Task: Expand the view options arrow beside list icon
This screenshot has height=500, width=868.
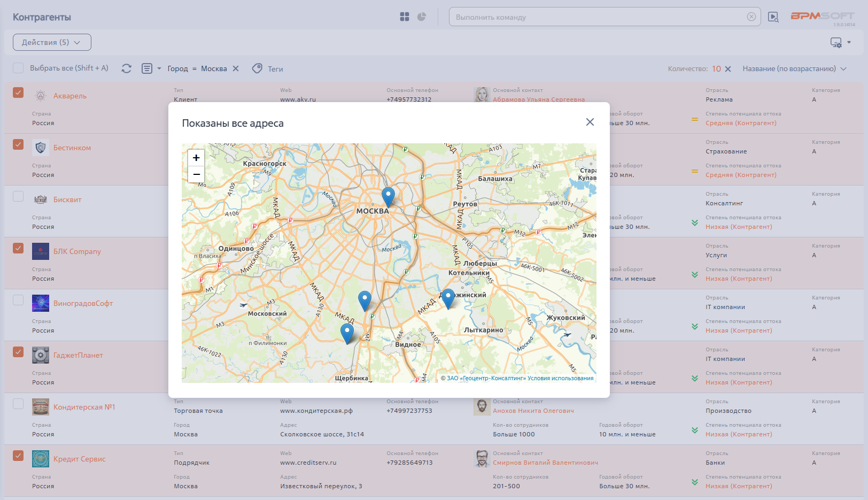Action: coord(159,68)
